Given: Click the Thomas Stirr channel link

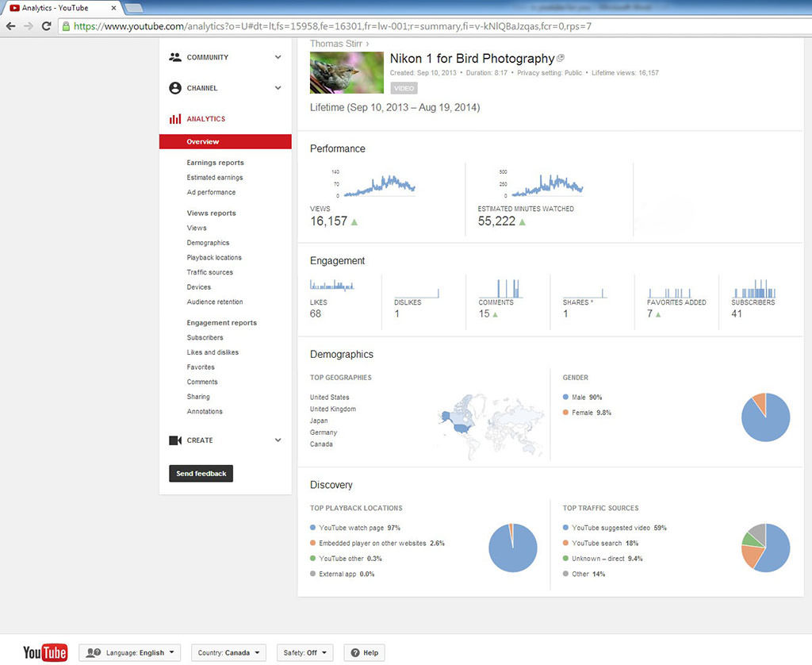Looking at the screenshot, I should point(339,44).
